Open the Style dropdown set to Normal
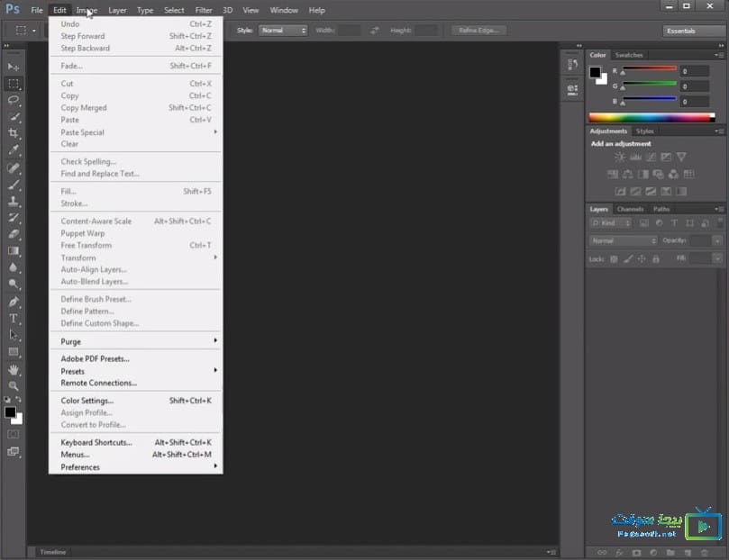Image resolution: width=729 pixels, height=560 pixels. (283, 31)
